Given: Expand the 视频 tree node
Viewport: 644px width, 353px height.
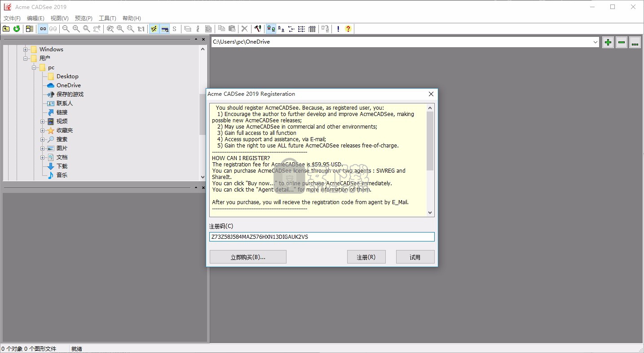Looking at the screenshot, I should [x=43, y=121].
